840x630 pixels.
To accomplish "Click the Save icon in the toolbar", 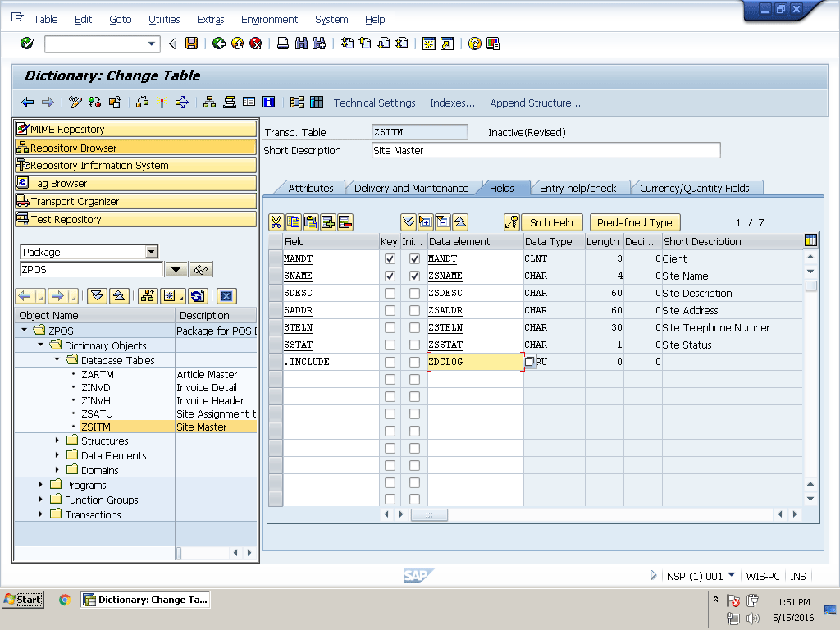I will (191, 43).
